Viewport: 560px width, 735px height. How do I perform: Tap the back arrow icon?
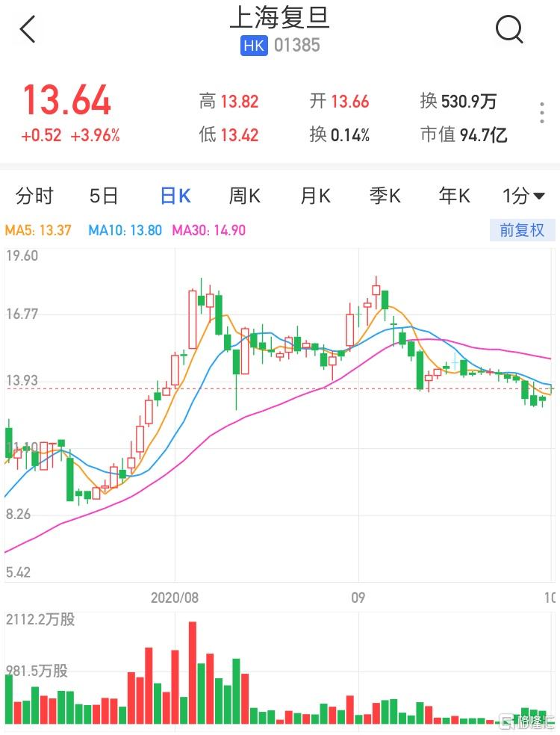(x=28, y=30)
